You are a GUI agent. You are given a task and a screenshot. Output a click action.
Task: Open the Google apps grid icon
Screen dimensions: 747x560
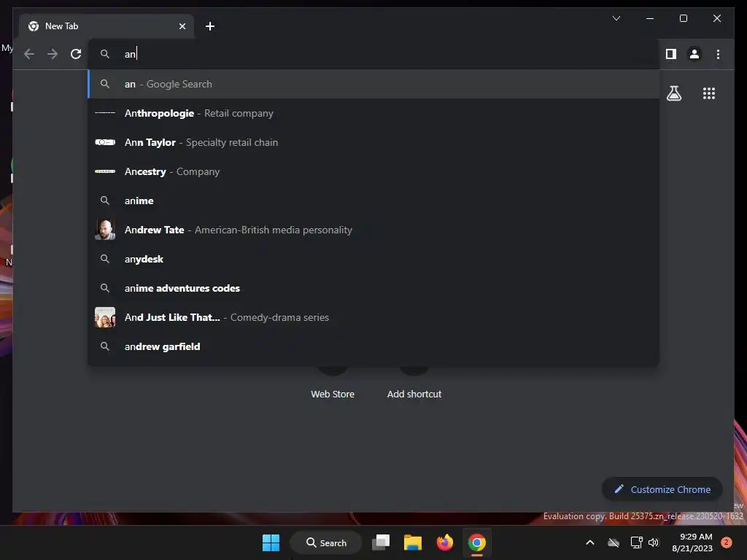click(709, 93)
